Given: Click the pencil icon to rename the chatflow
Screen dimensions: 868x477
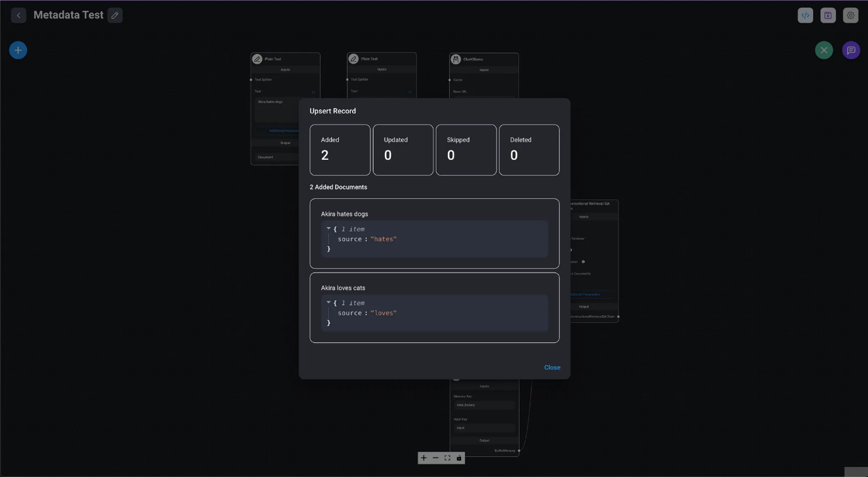Looking at the screenshot, I should [115, 15].
